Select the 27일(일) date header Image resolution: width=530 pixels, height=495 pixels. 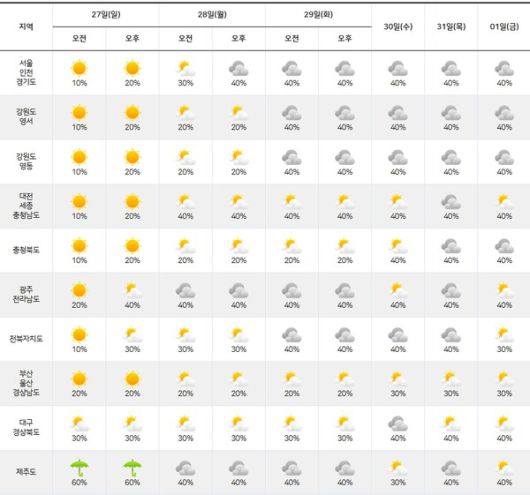(x=106, y=15)
